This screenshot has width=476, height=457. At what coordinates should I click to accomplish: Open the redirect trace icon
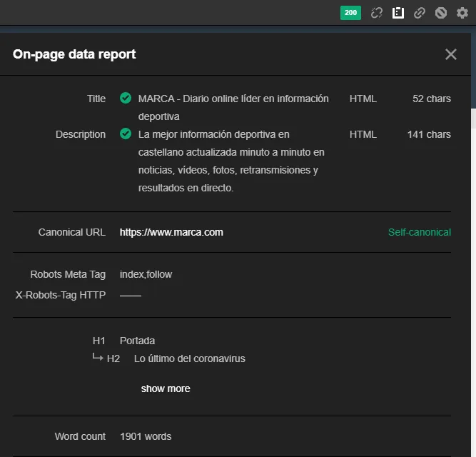click(376, 13)
